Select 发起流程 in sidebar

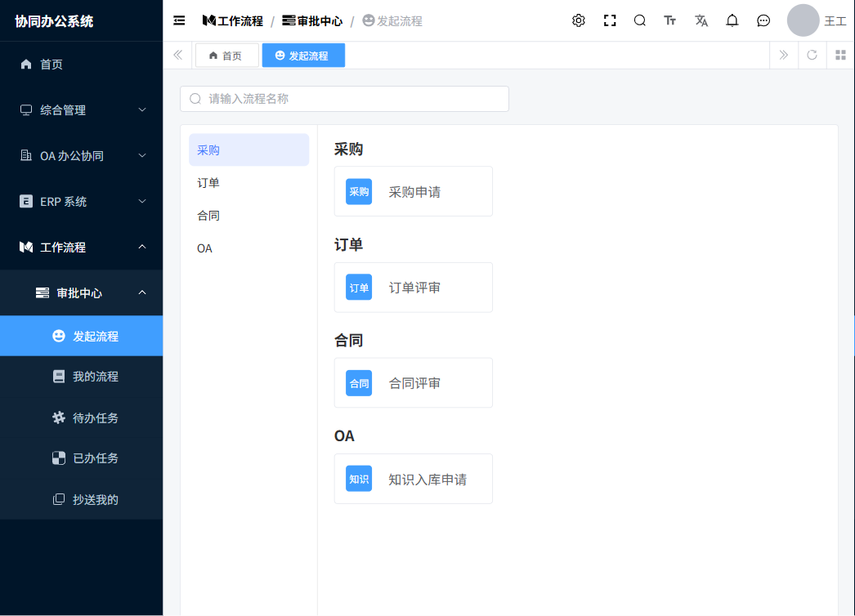pyautogui.click(x=81, y=336)
